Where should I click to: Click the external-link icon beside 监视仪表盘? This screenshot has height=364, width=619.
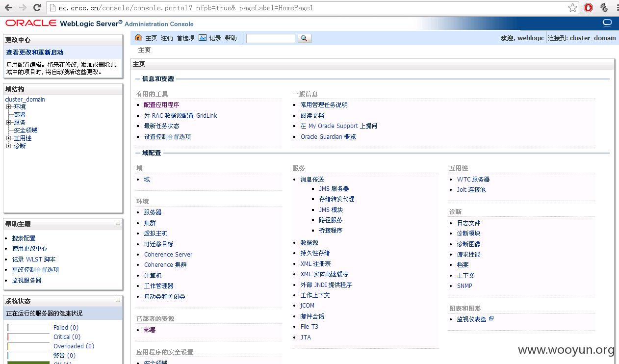[x=491, y=318]
